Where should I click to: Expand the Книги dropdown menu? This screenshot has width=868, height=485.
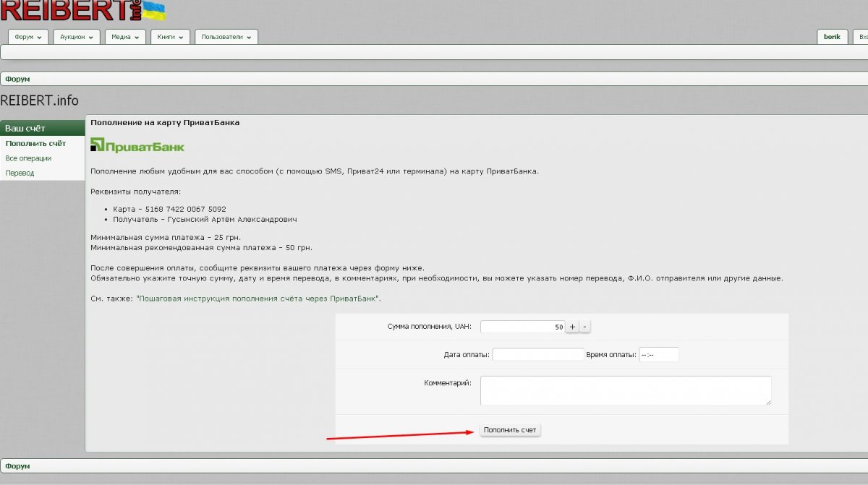[170, 37]
